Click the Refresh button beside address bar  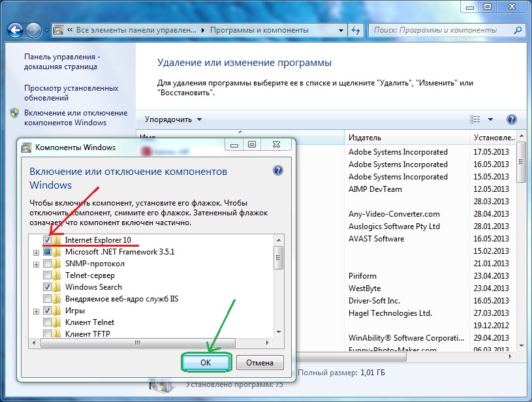[356, 31]
